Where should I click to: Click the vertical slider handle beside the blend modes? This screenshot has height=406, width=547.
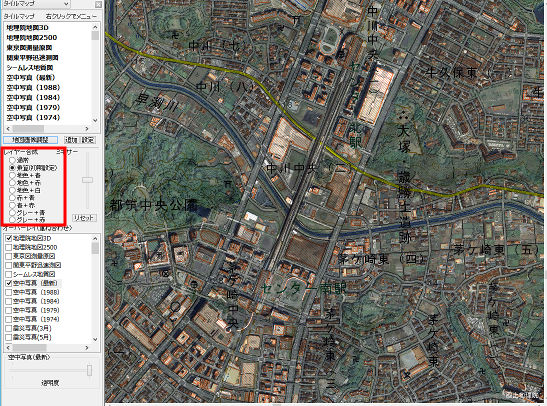(87, 180)
